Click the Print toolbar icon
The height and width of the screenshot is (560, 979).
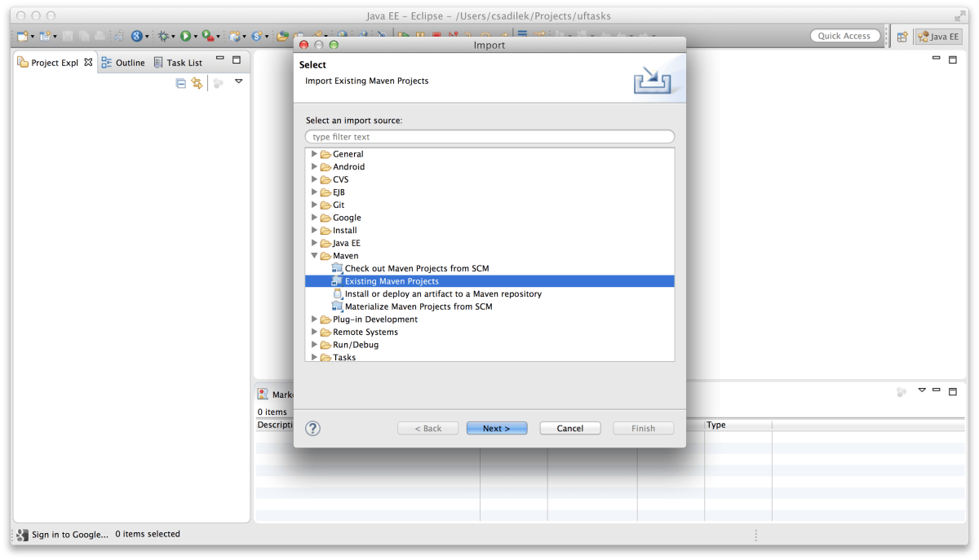coord(99,36)
